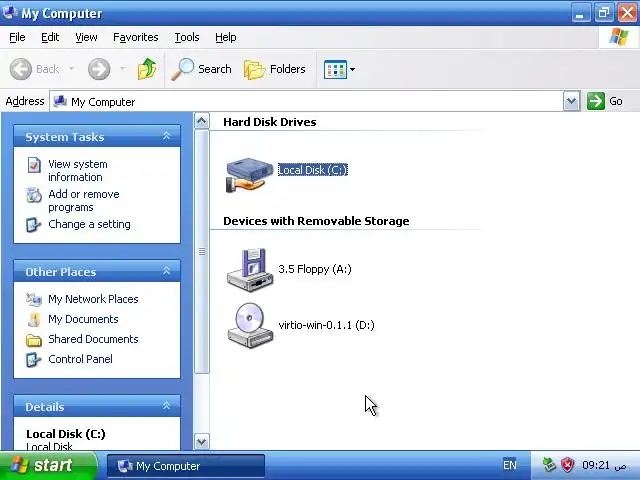Screen dimensions: 640x480
Task: Click the taskbar clock showing 09:21
Action: (604, 466)
